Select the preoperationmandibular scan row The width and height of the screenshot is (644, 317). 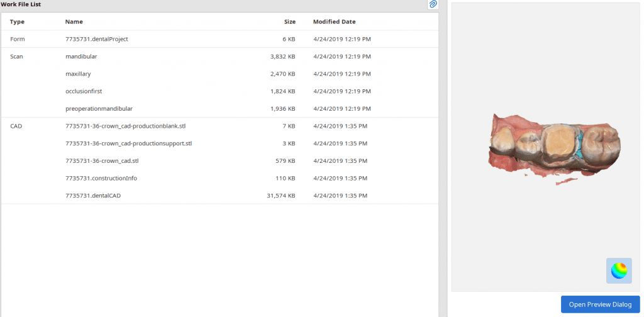(219, 109)
